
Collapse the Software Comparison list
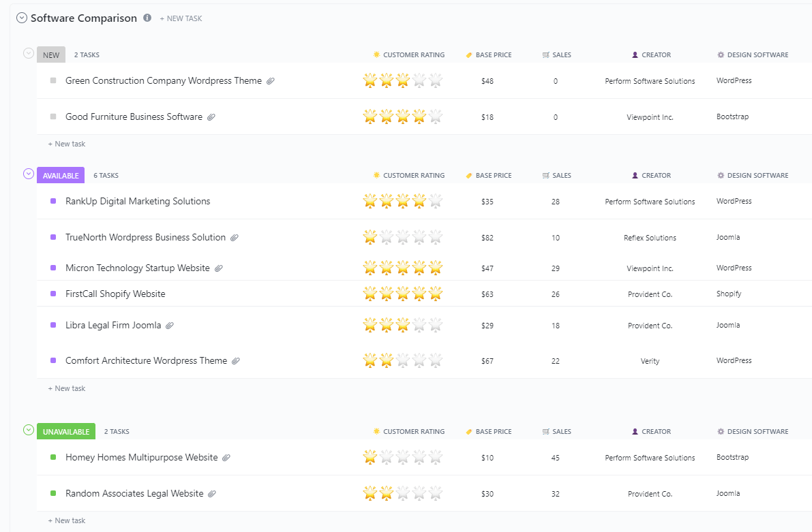(22, 18)
